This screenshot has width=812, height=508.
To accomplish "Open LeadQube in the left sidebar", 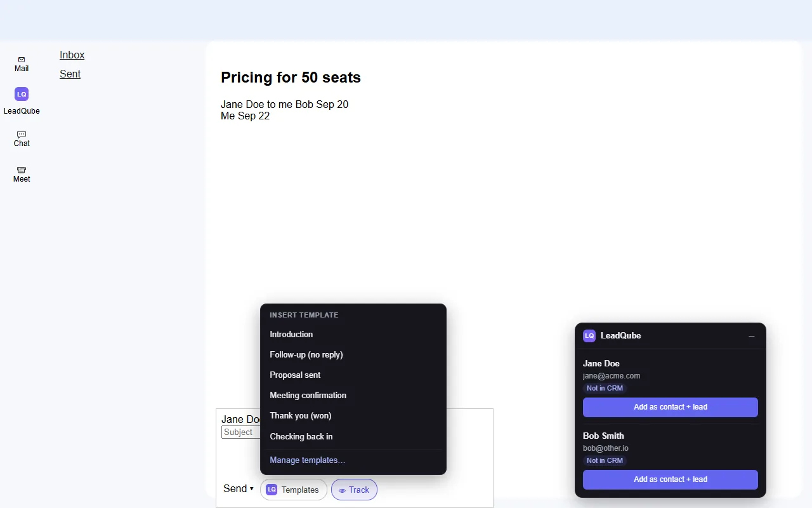I will coord(22,101).
